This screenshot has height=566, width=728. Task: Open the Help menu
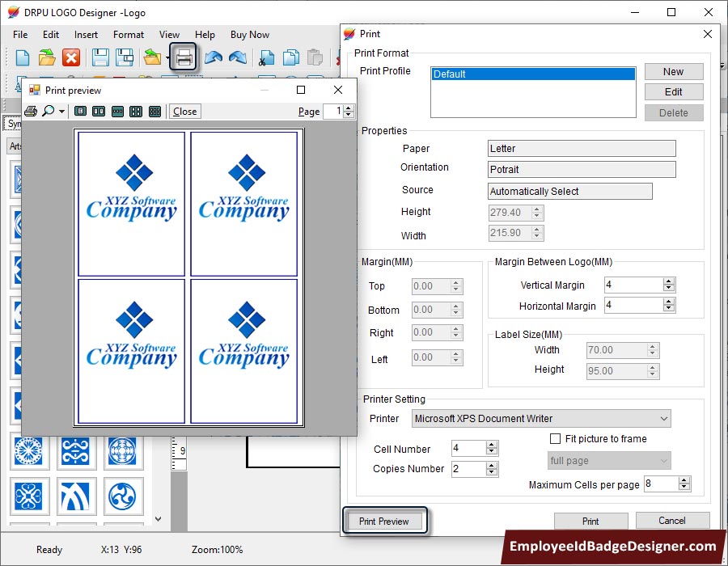pyautogui.click(x=205, y=35)
